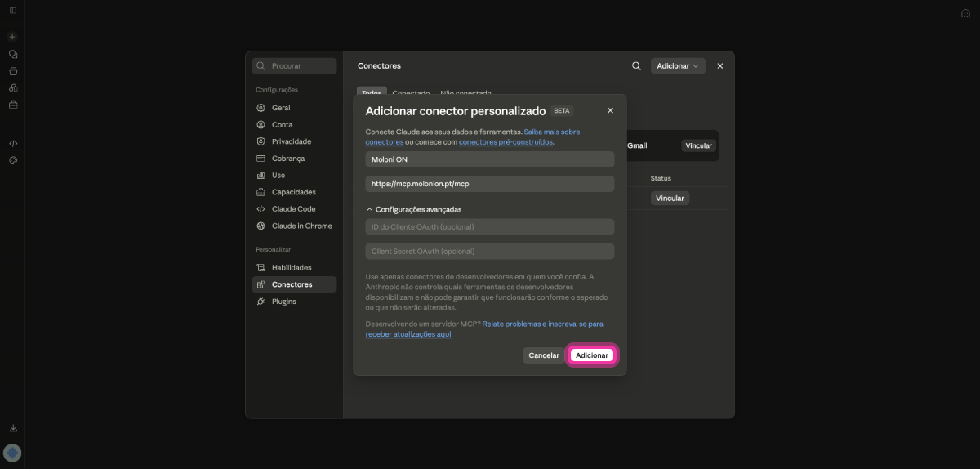Switch to the Conectado tab
The width and height of the screenshot is (980, 469).
411,93
